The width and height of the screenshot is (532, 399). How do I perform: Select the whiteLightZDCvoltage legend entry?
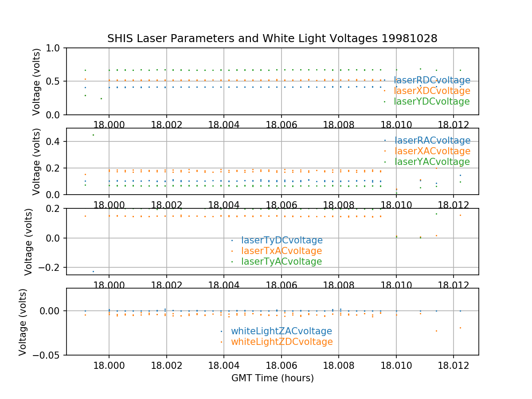[x=282, y=342]
